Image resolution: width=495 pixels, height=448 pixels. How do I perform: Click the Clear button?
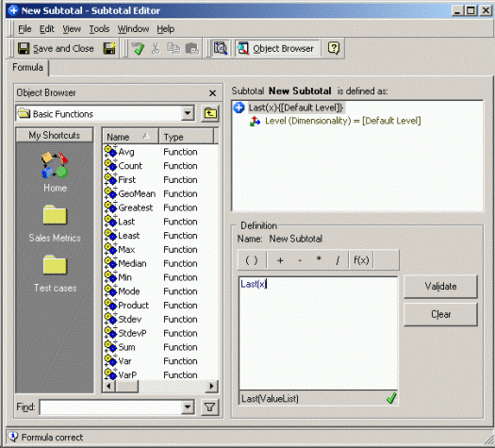(x=440, y=314)
